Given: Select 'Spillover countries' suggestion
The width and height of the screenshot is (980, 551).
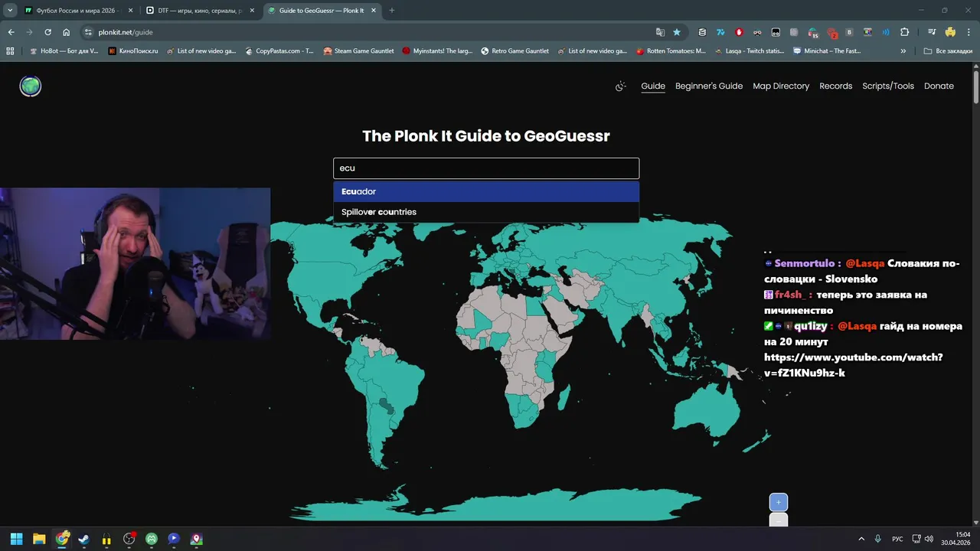Looking at the screenshot, I should pos(486,212).
